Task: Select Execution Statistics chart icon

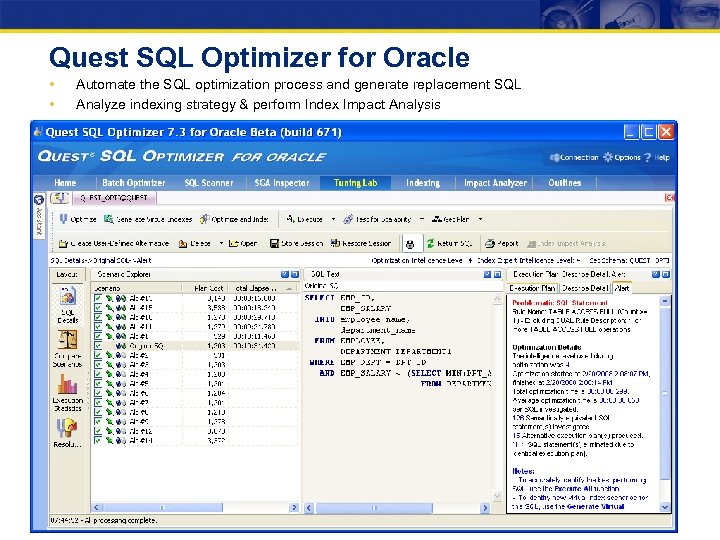Action: 68,384
